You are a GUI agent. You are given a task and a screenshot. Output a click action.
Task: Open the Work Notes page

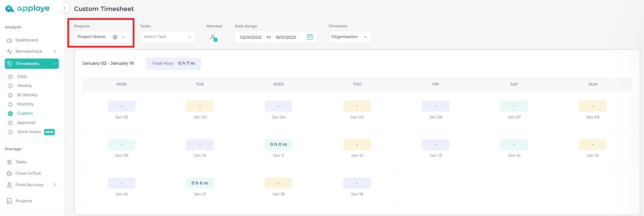click(29, 132)
